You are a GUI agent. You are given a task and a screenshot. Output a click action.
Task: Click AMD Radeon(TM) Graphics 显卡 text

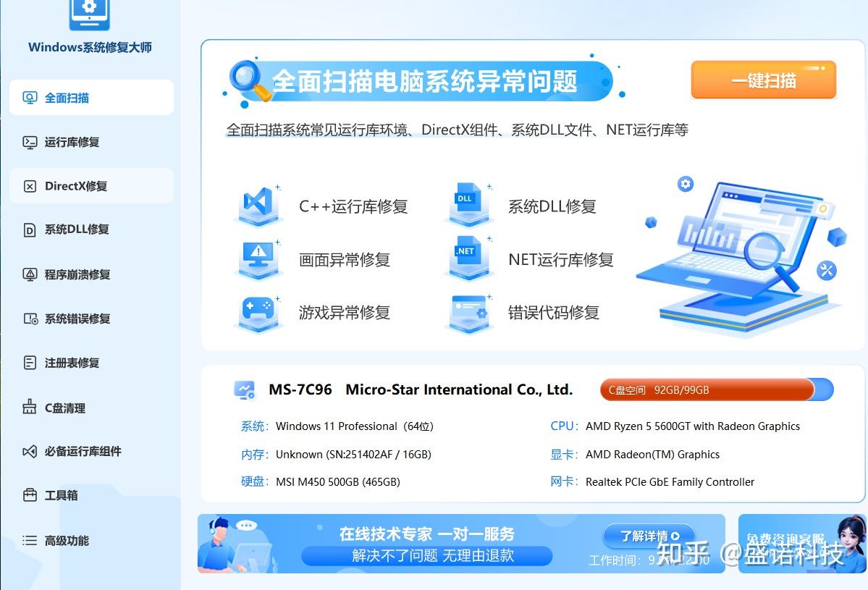click(x=653, y=455)
